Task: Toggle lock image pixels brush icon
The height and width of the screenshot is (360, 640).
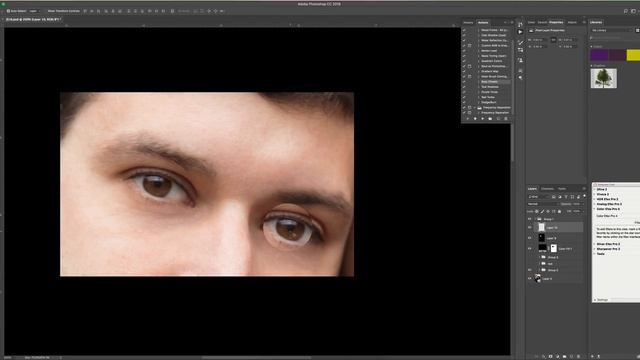Action: pos(542,211)
